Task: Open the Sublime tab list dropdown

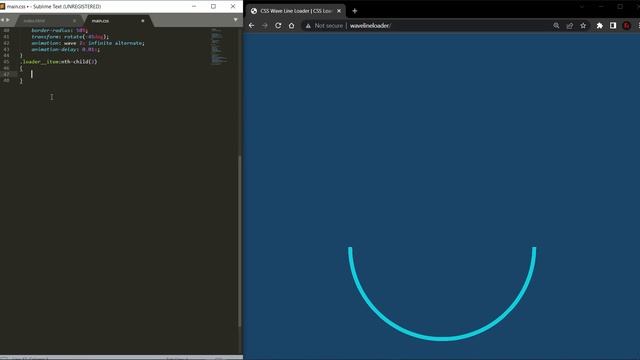Action: click(236, 20)
